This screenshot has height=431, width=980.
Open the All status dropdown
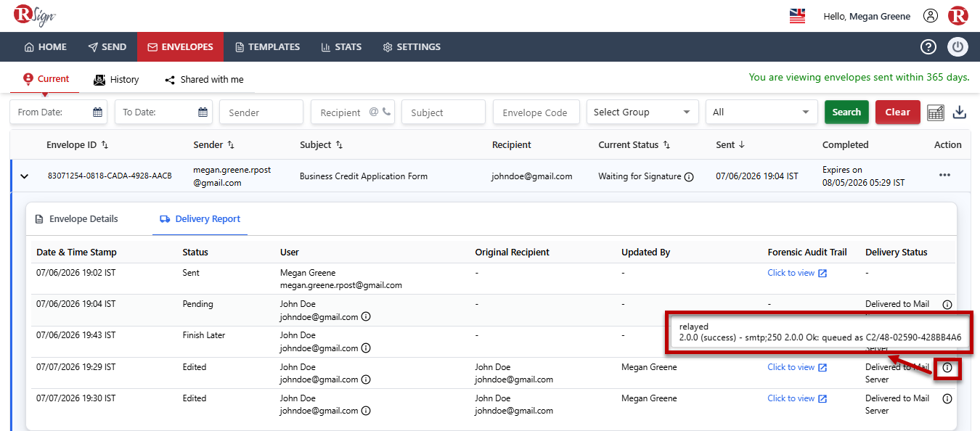(761, 112)
